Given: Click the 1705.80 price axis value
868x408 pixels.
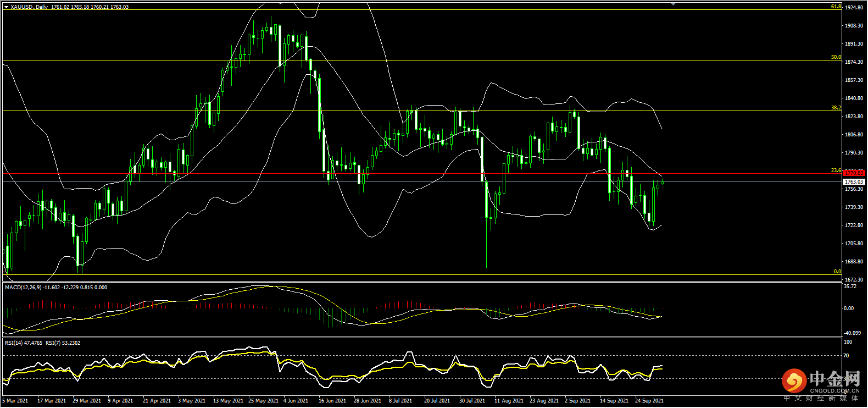Looking at the screenshot, I should tap(854, 244).
